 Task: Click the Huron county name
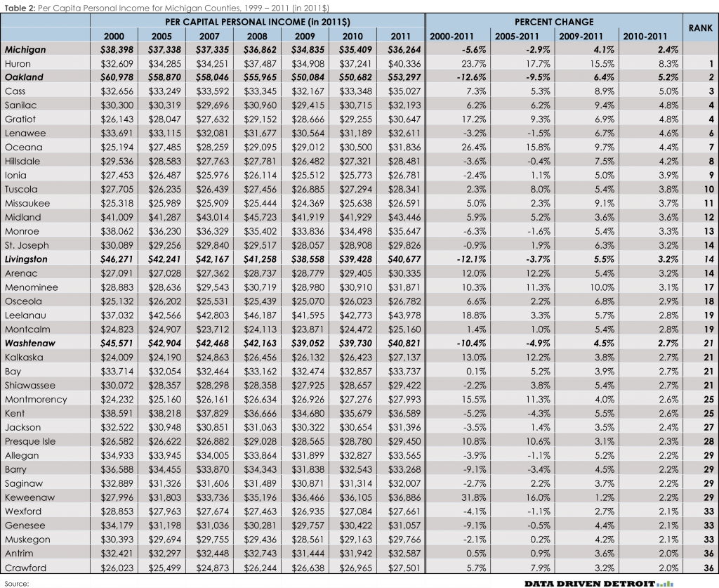point(18,64)
